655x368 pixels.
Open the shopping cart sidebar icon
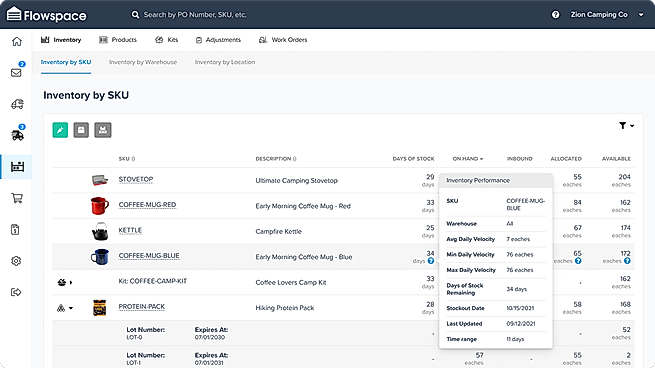(17, 198)
